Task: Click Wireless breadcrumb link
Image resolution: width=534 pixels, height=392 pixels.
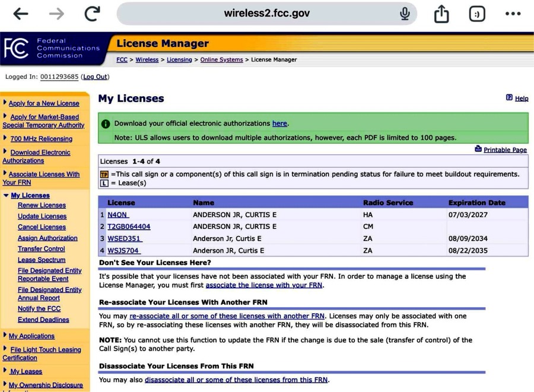Action: (x=147, y=59)
